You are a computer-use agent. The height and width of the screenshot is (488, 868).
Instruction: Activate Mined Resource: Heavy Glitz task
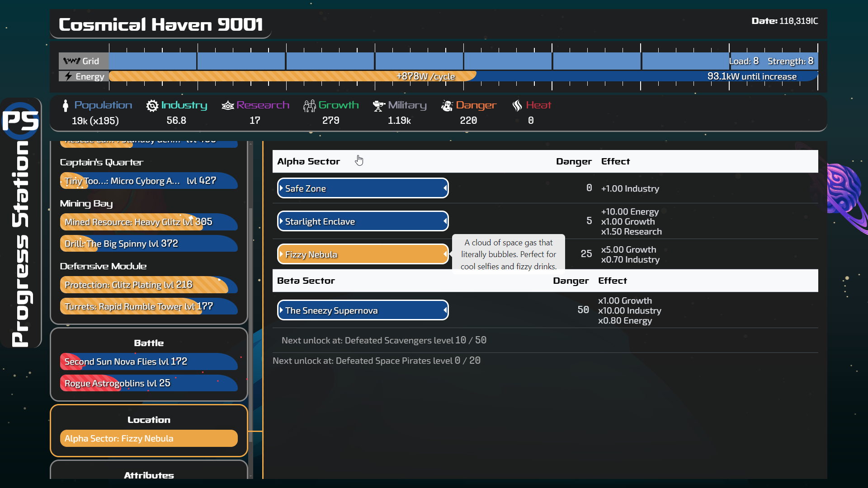point(149,222)
